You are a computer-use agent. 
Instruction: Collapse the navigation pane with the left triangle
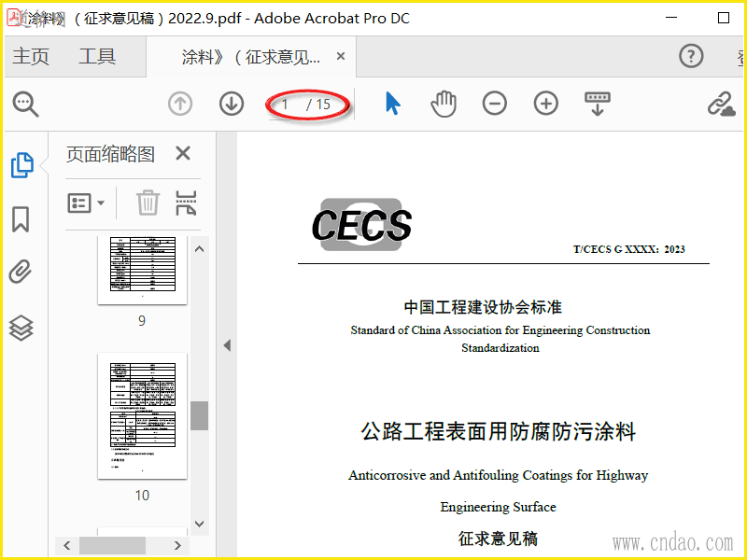227,345
